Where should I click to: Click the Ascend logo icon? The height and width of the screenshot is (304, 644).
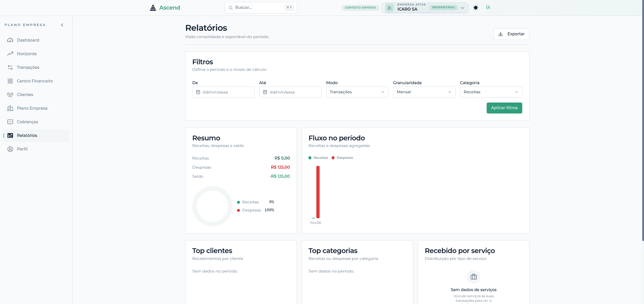153,8
